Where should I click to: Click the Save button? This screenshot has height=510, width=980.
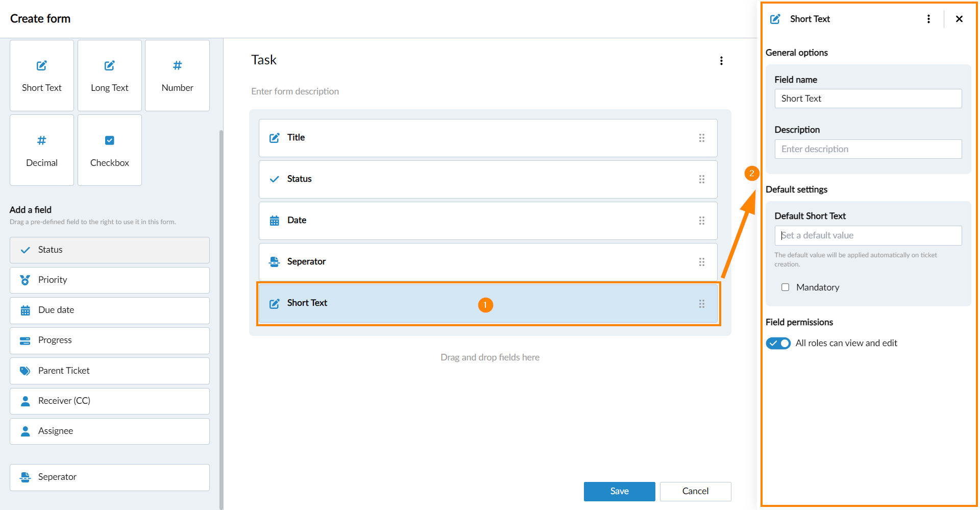coord(619,491)
